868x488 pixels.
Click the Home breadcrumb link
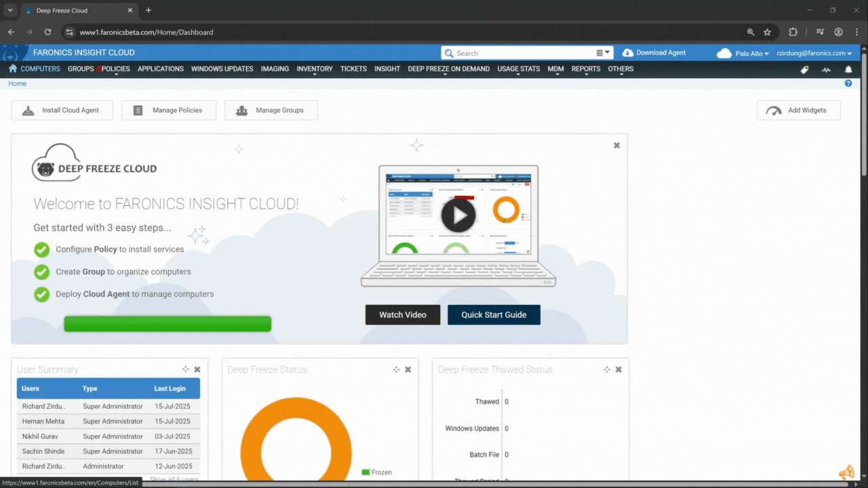click(x=18, y=83)
